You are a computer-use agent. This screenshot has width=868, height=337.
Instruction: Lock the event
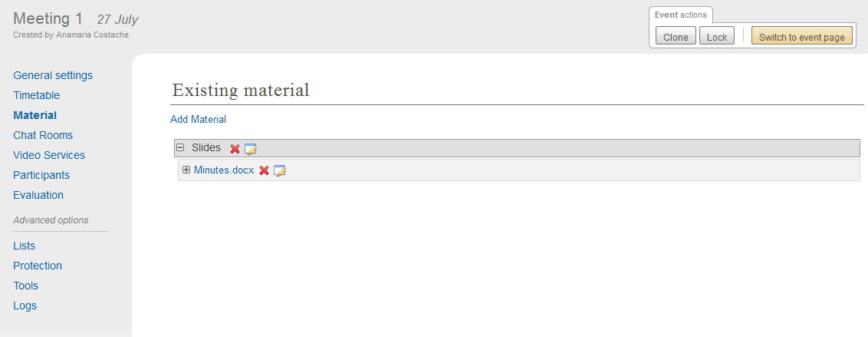pyautogui.click(x=717, y=37)
